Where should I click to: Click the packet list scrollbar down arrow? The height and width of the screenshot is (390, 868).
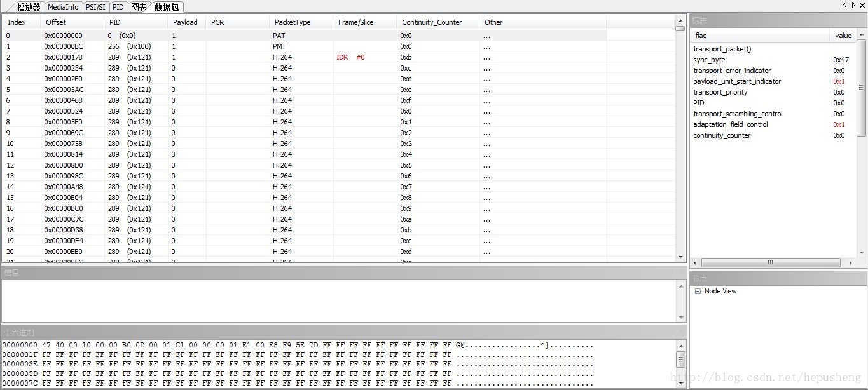click(680, 257)
